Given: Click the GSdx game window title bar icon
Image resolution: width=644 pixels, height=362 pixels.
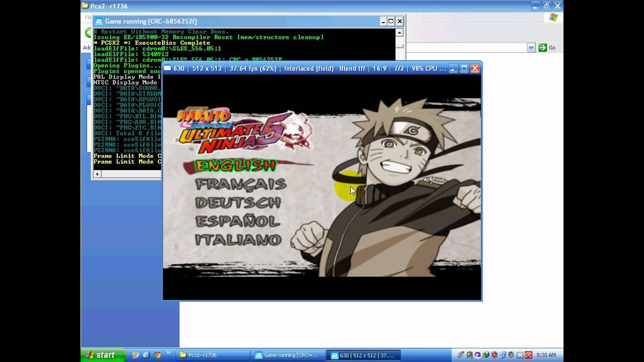Looking at the screenshot, I should point(168,68).
